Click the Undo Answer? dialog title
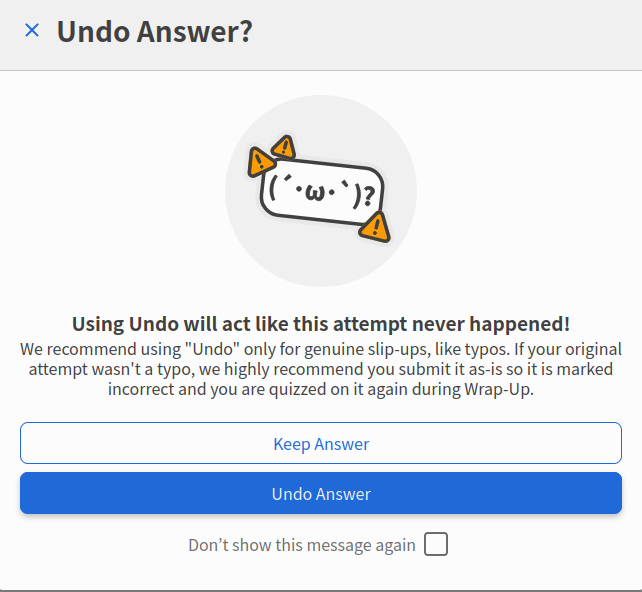Screen dimensions: 642x592 154,32
